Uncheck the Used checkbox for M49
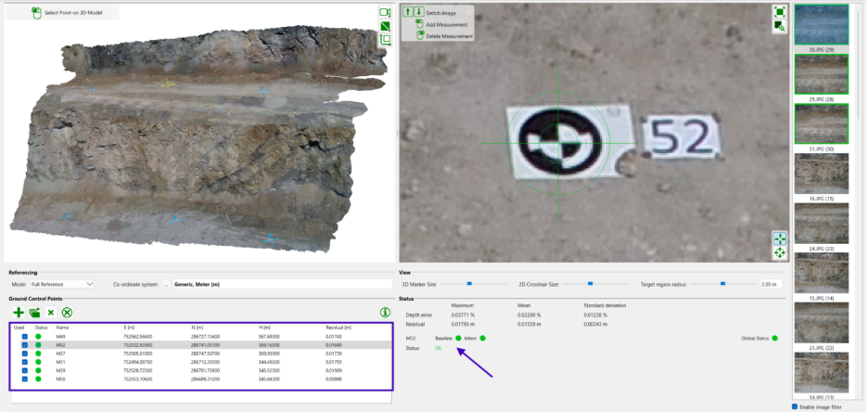 (x=23, y=336)
